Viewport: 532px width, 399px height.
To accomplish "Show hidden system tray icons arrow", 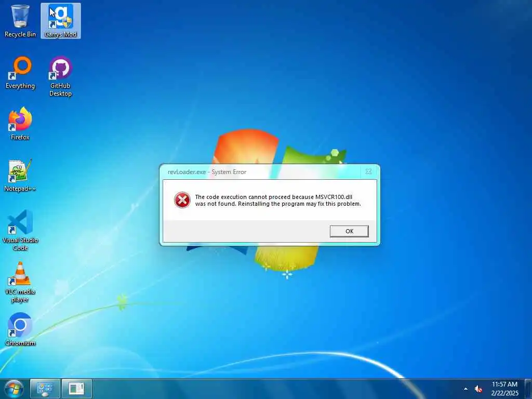I will 465,389.
